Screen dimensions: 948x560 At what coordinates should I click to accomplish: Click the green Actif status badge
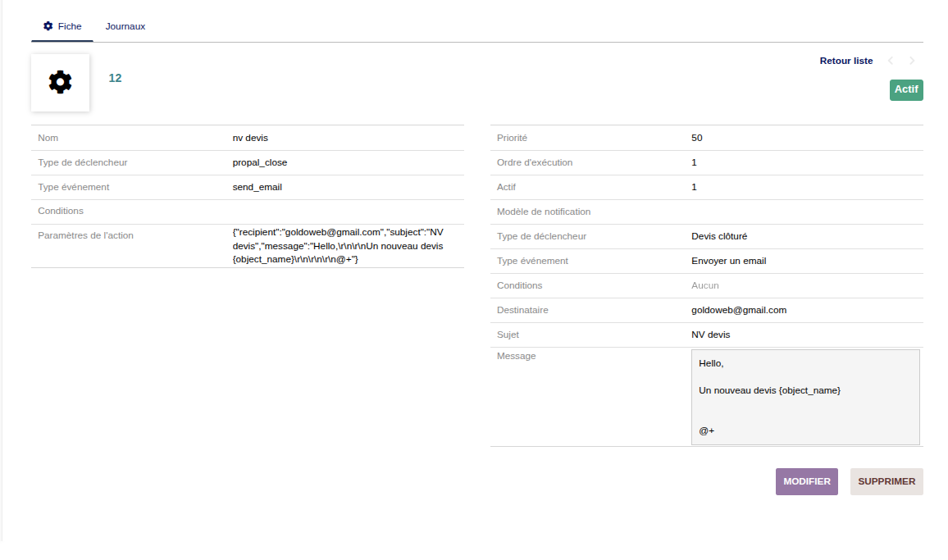coord(906,89)
